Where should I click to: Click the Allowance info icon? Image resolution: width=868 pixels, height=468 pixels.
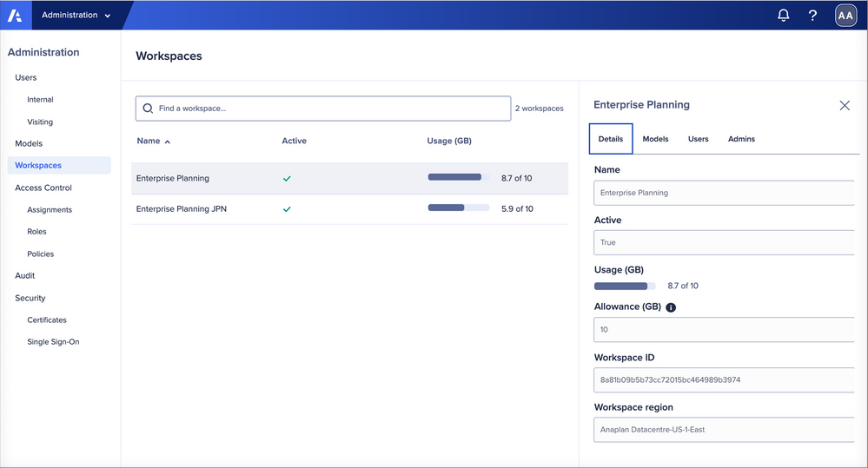tap(671, 307)
